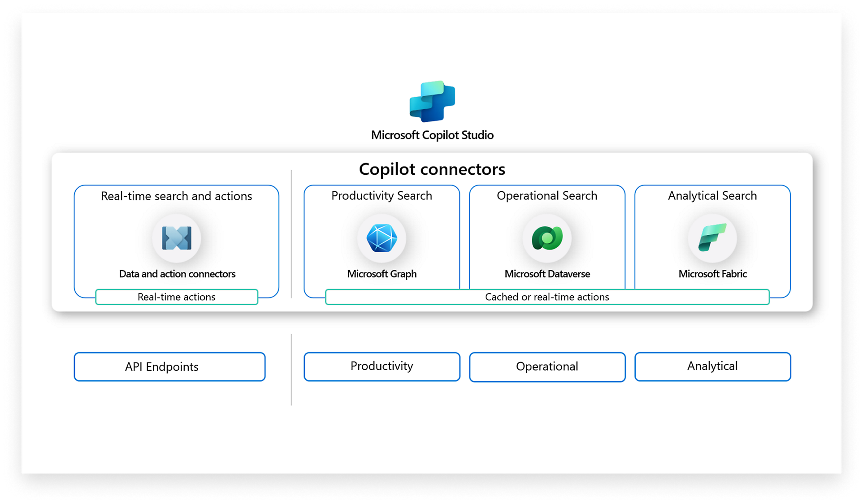The height and width of the screenshot is (504, 863).
Task: Click the API Endpoints box
Action: tap(169, 366)
